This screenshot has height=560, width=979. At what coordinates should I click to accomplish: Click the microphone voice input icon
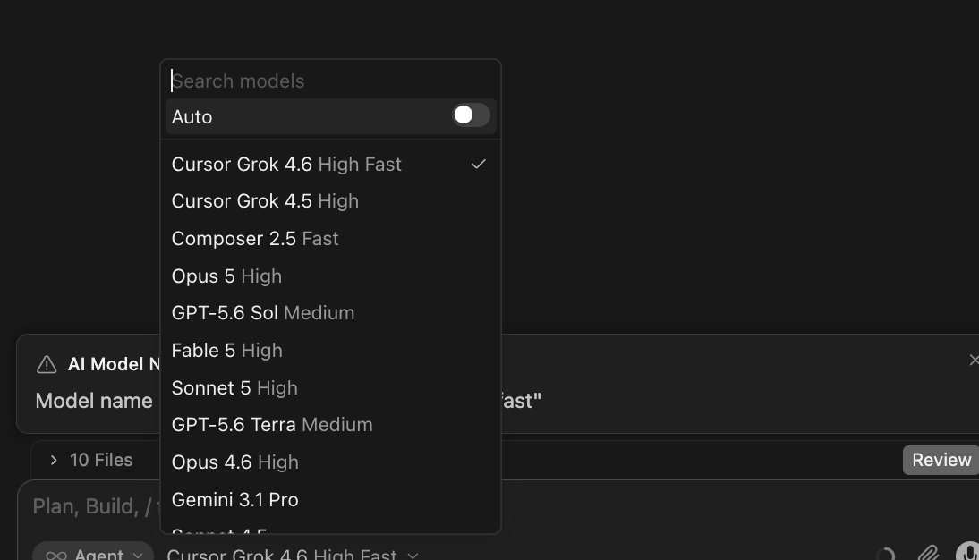point(967,552)
